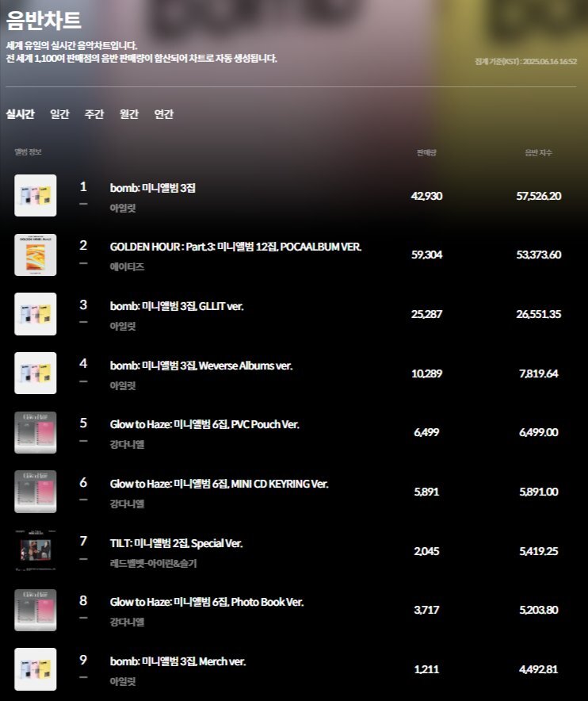The width and height of the screenshot is (588, 701).
Task: Click sales value 59,304
Action: [426, 255]
